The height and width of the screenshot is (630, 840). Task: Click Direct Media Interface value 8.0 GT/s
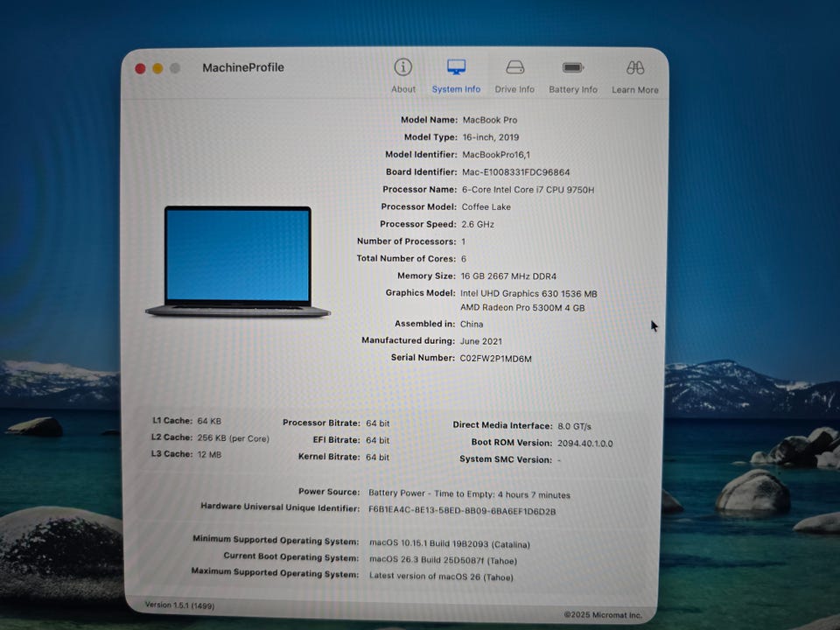(574, 426)
